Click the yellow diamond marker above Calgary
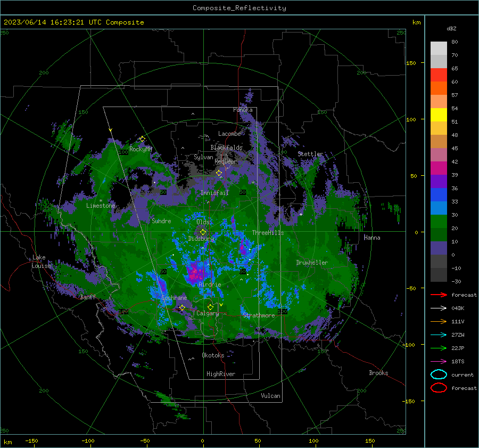 click(210, 307)
